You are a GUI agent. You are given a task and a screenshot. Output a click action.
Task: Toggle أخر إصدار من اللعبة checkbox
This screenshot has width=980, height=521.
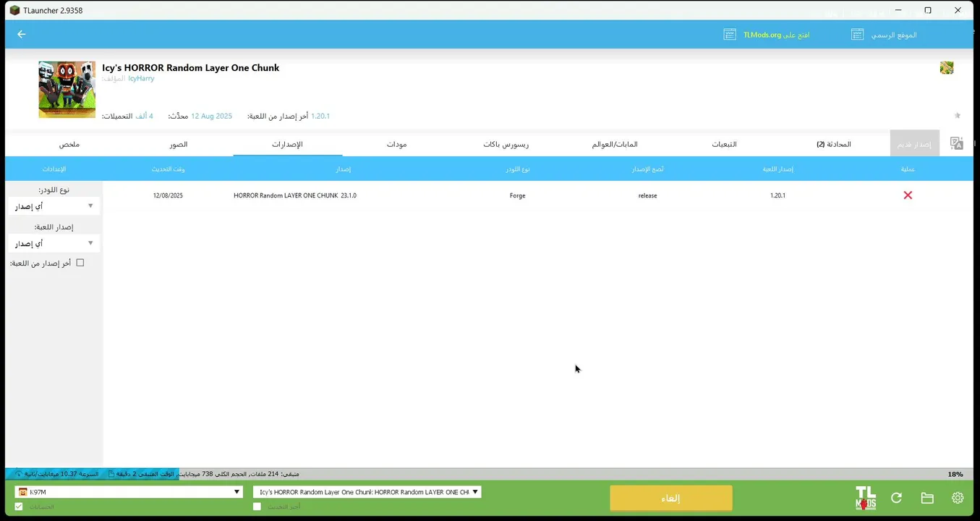pyautogui.click(x=80, y=263)
